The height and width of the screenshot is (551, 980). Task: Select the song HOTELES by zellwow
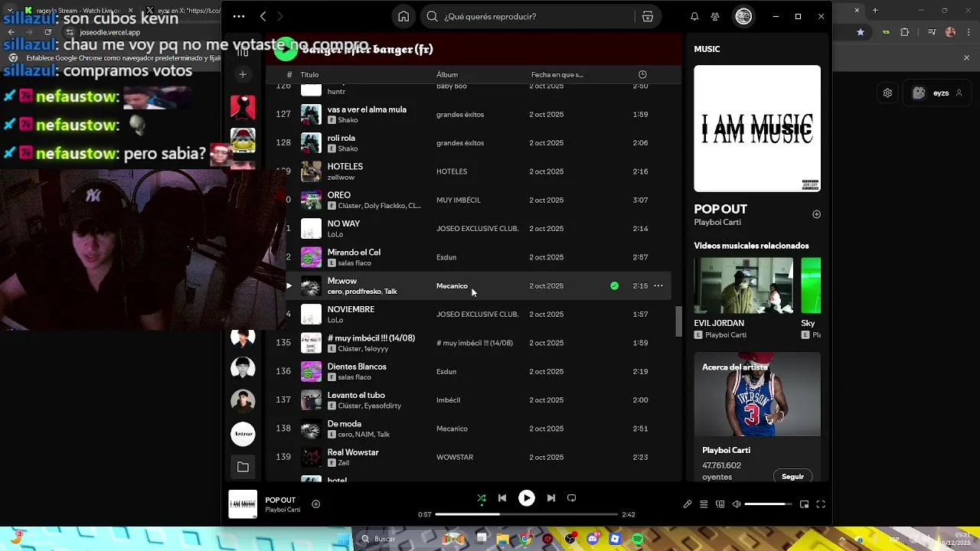click(345, 166)
